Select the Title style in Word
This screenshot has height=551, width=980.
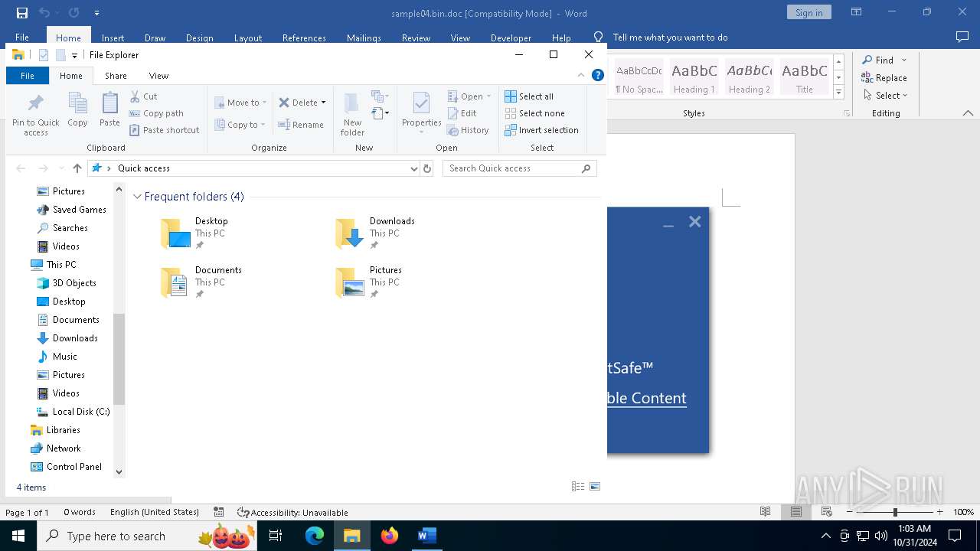coord(805,78)
